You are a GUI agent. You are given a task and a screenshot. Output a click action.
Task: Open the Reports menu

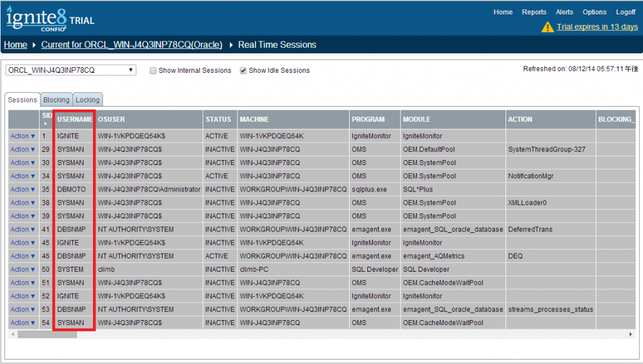534,11
